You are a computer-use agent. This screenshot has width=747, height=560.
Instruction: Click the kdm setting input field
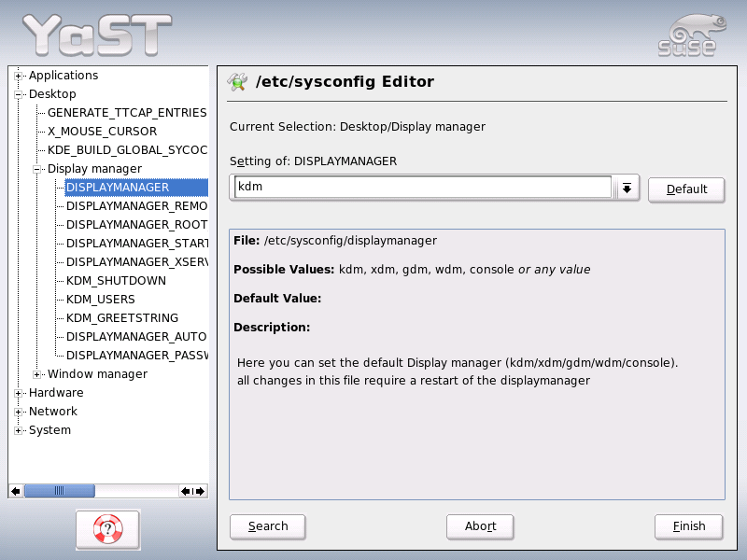click(x=423, y=187)
